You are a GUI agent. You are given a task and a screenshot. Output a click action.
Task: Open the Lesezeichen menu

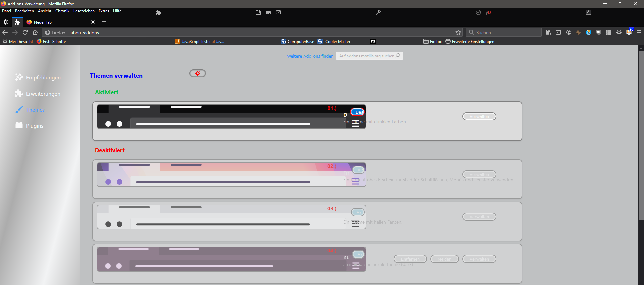[x=84, y=11]
